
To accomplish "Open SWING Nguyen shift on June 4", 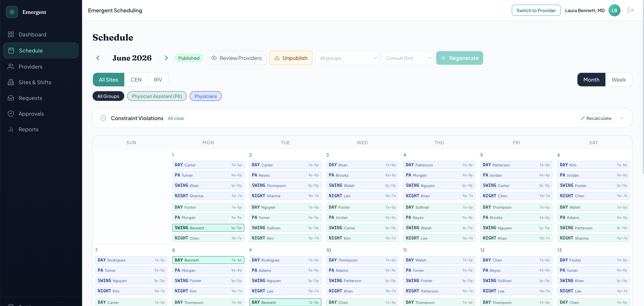I will tap(439, 185).
